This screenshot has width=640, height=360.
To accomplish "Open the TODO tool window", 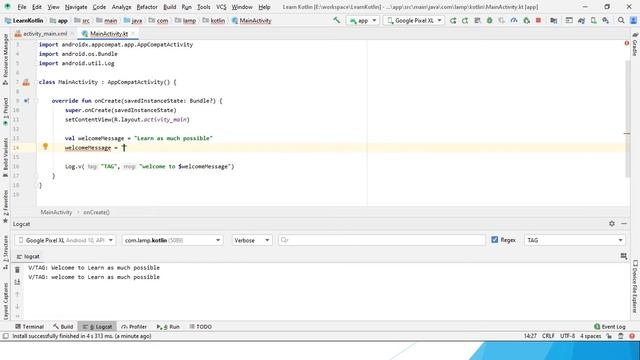I will (200, 327).
